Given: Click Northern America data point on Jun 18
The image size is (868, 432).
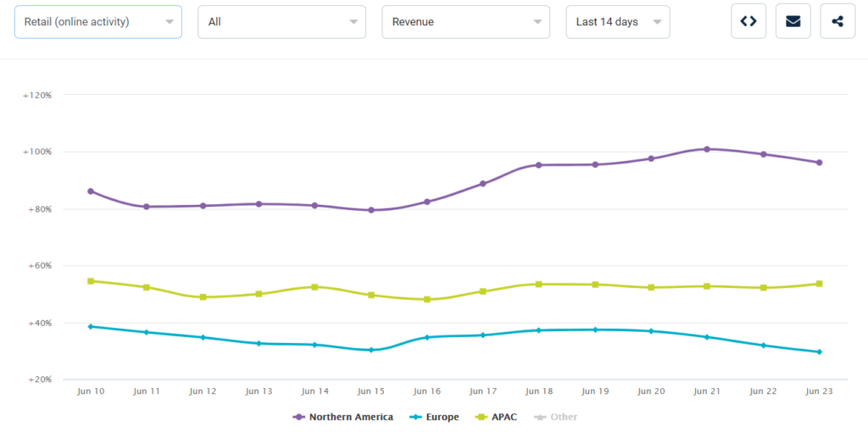Looking at the screenshot, I should (538, 165).
